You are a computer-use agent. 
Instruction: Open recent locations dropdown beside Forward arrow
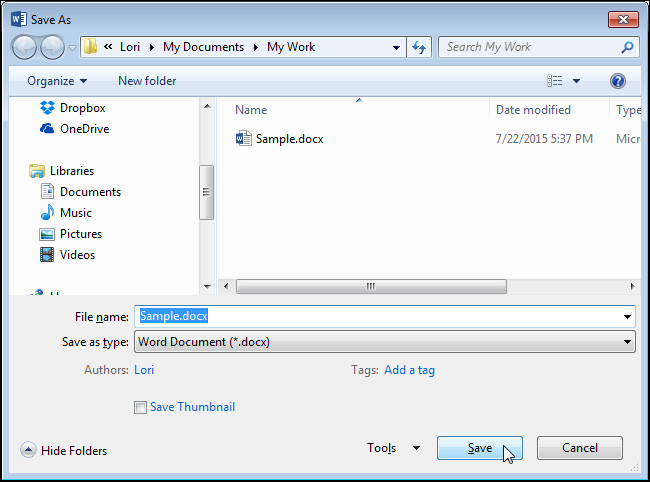(x=73, y=48)
